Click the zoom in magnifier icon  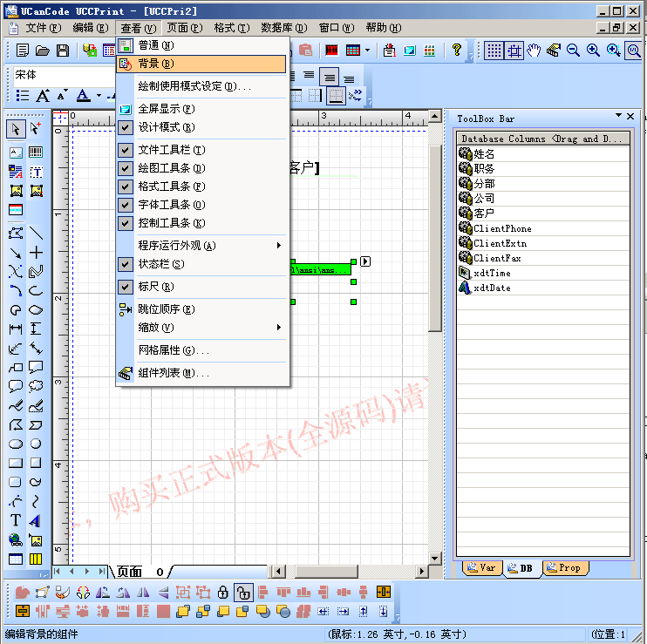[594, 51]
